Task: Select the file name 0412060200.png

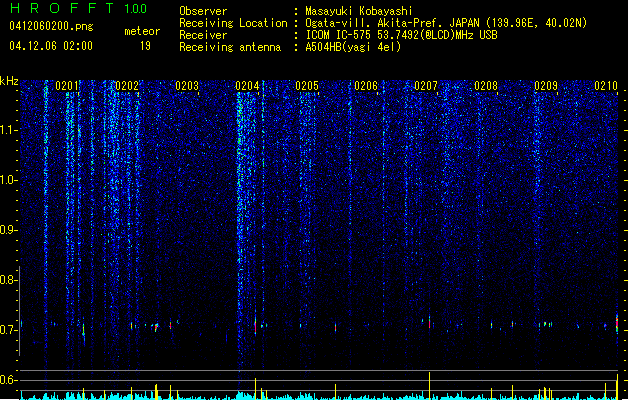Action: tap(51, 26)
